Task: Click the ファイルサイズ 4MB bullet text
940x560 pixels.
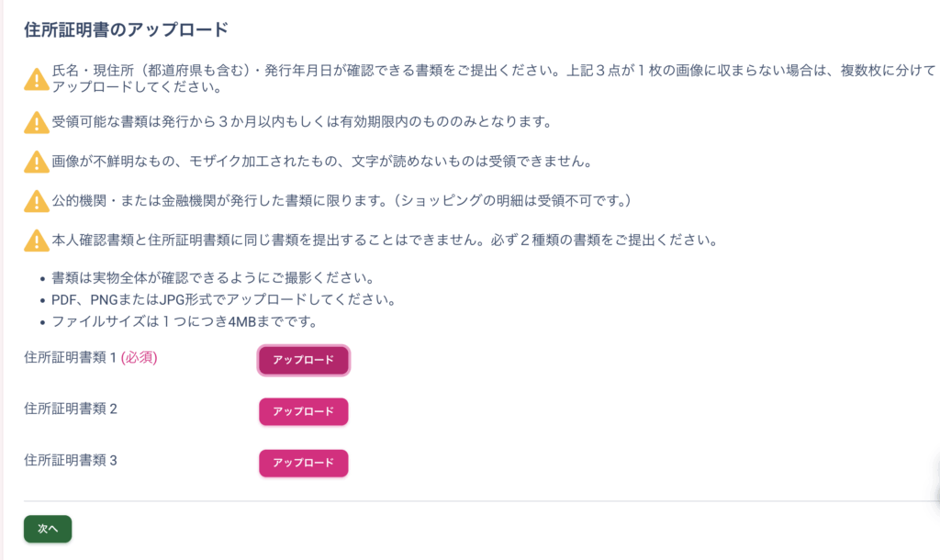Action: click(x=184, y=321)
